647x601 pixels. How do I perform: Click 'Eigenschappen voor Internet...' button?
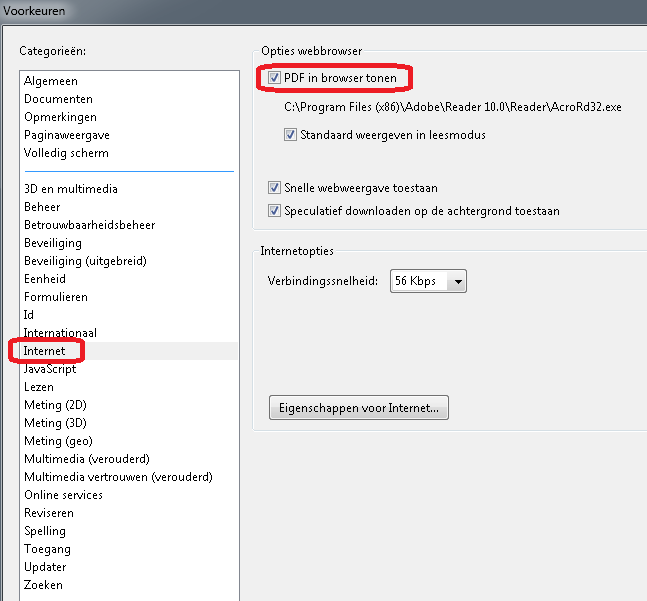point(359,408)
